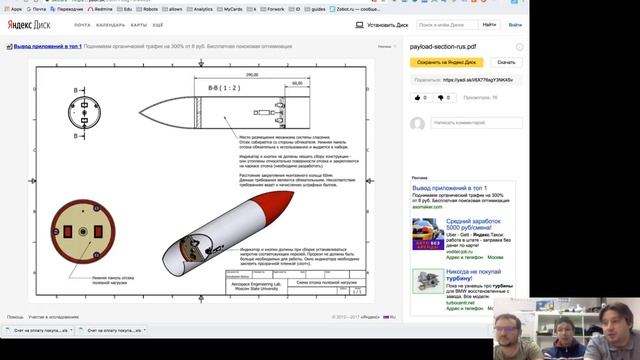Viewport: 640px width, 360px height.
Task: Click the ad icon before the top banner
Action: (9, 47)
